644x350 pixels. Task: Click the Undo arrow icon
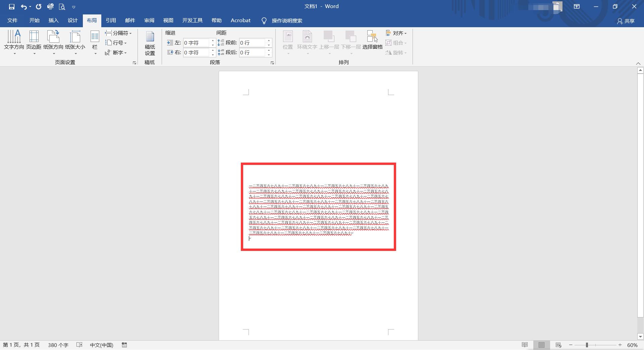coord(23,7)
